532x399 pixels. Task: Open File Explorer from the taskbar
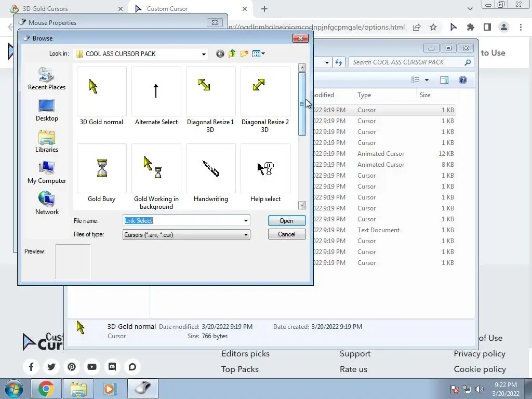click(x=78, y=389)
